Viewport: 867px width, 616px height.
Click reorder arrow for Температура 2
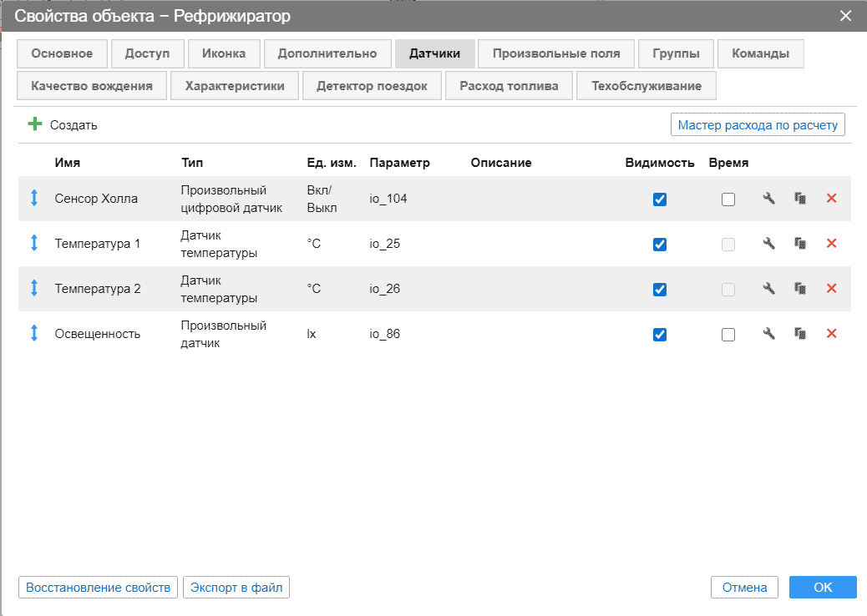click(x=34, y=289)
